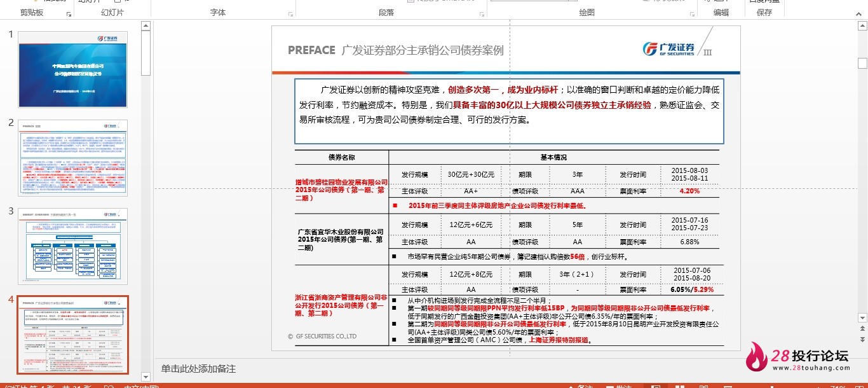Screen dimensions: 868x388
Task: Click the slide editor scrollbar thumb
Action: point(862,63)
